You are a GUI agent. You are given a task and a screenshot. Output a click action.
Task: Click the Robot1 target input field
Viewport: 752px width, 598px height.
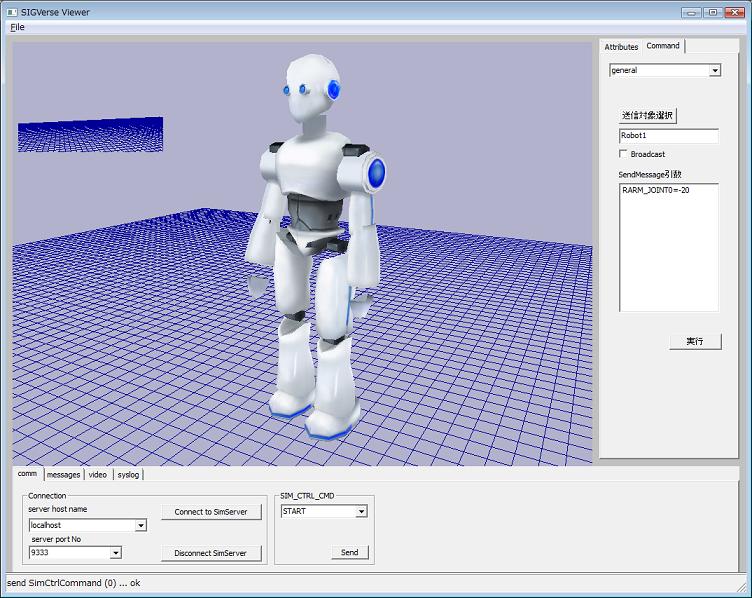[x=668, y=135]
